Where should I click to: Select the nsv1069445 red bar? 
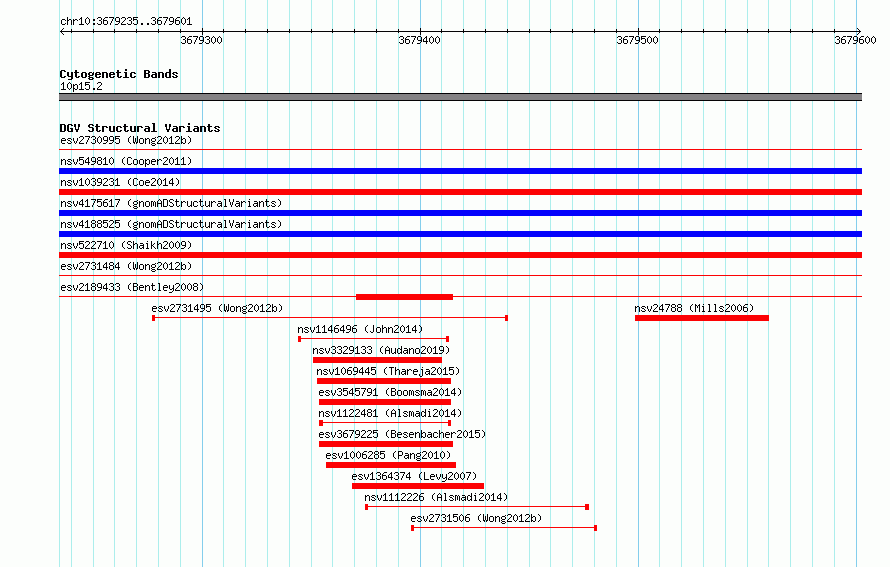coord(384,381)
